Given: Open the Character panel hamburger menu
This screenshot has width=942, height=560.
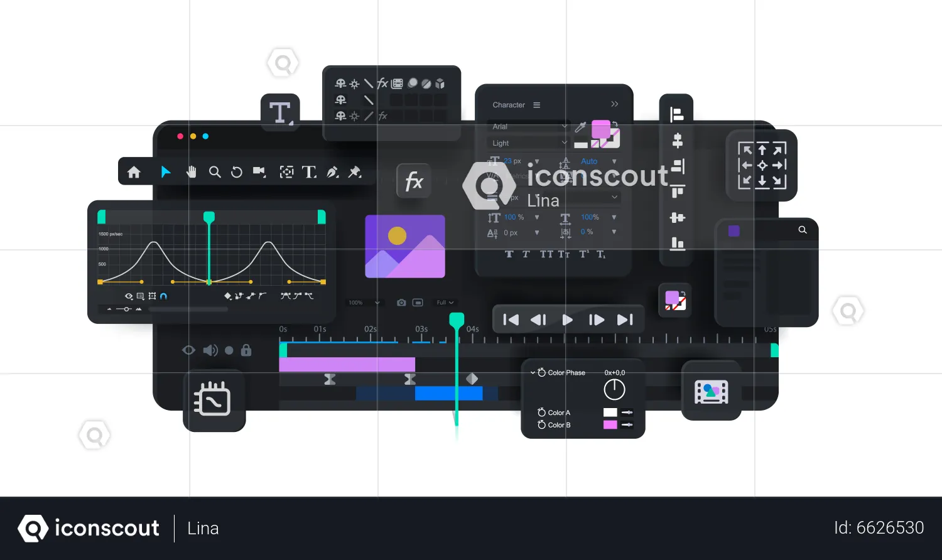Looking at the screenshot, I should tap(536, 105).
